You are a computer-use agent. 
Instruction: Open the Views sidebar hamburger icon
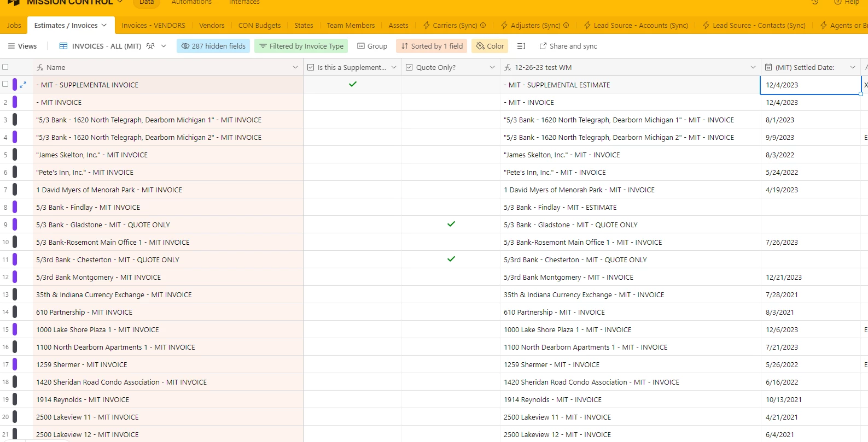[x=11, y=46]
